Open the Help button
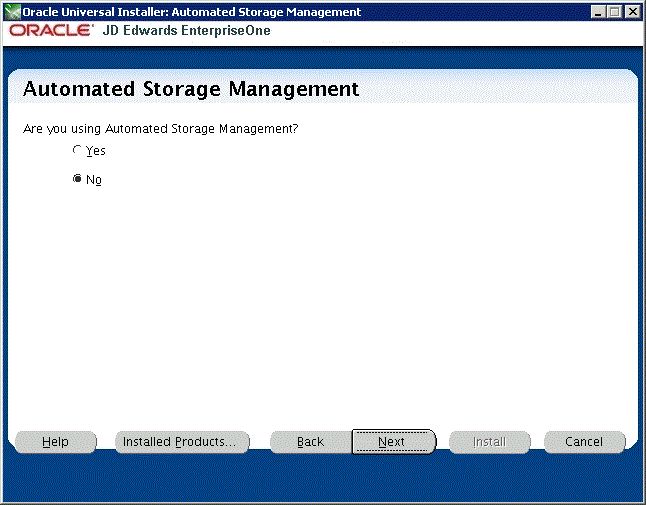 [55, 442]
